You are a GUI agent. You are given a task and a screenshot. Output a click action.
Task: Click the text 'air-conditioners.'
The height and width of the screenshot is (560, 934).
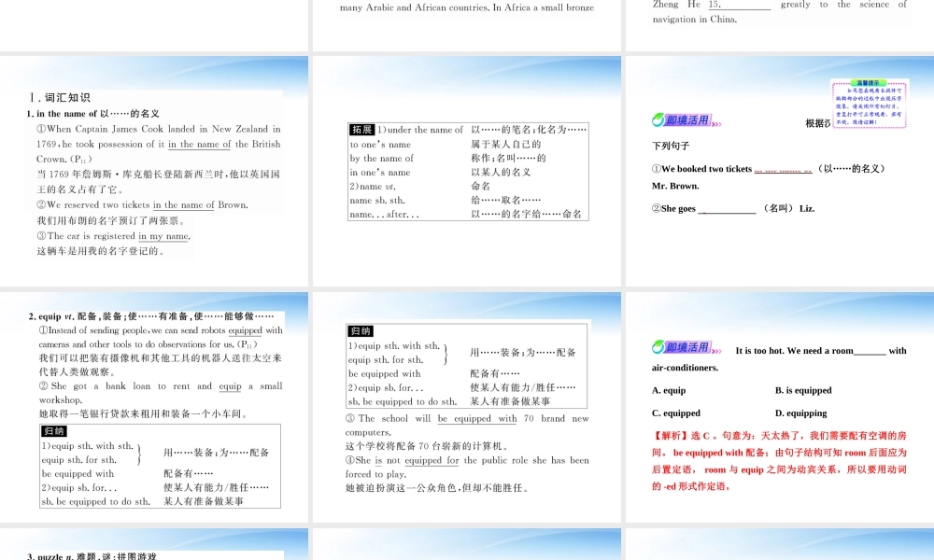tap(685, 368)
